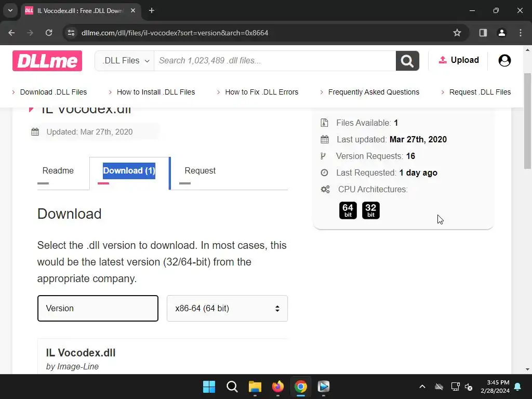Click the DLLme logo
This screenshot has width=532, height=399.
coord(47,61)
